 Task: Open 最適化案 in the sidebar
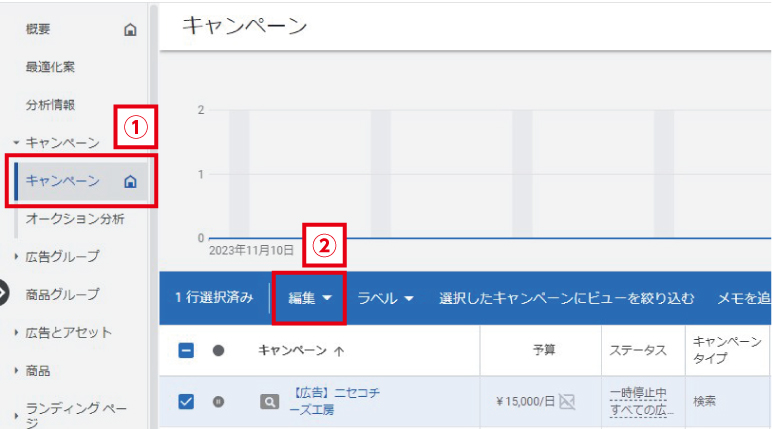tap(50, 67)
